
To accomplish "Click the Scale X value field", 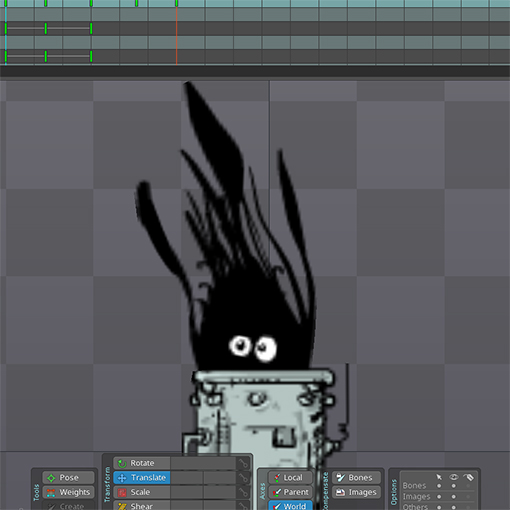I will 186,492.
